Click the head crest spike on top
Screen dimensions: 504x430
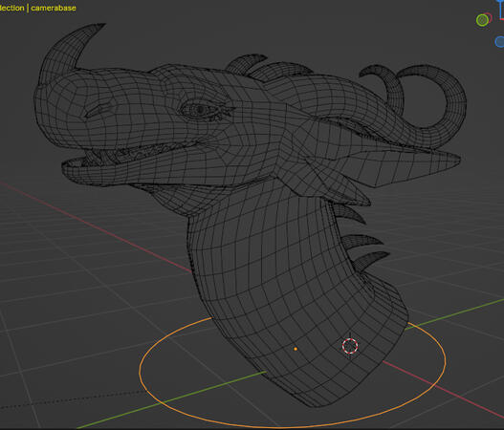pyautogui.click(x=246, y=62)
